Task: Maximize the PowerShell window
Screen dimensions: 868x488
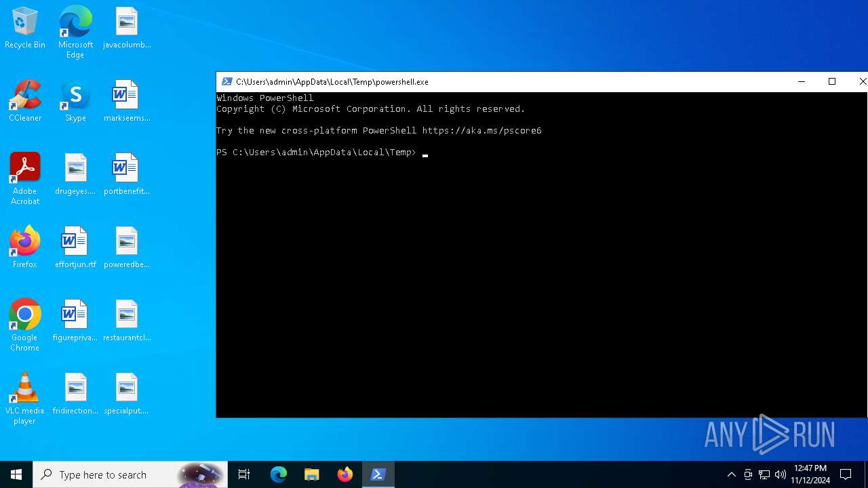Action: 832,81
